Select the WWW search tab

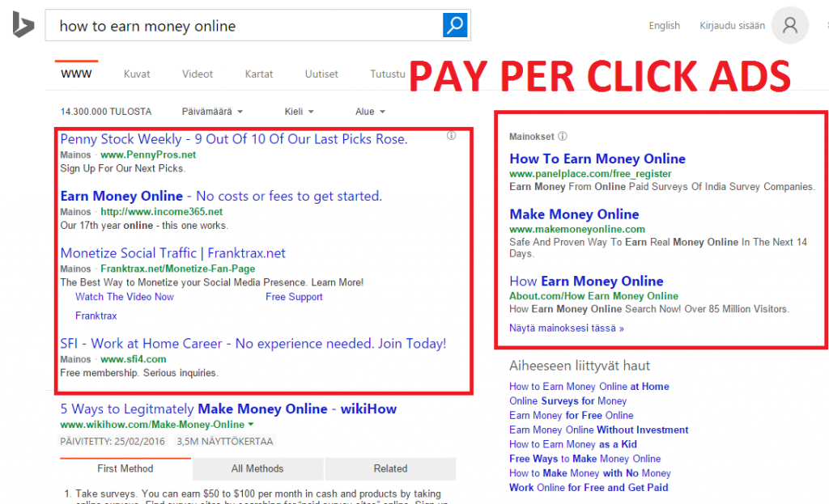click(x=76, y=74)
